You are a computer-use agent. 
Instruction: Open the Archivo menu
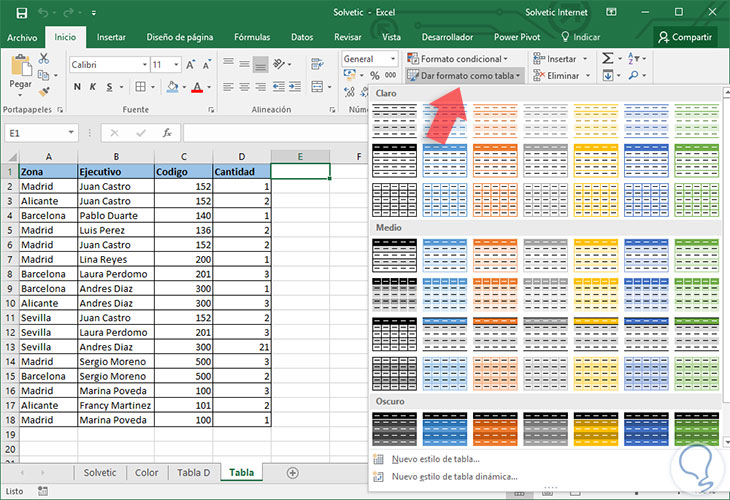21,37
